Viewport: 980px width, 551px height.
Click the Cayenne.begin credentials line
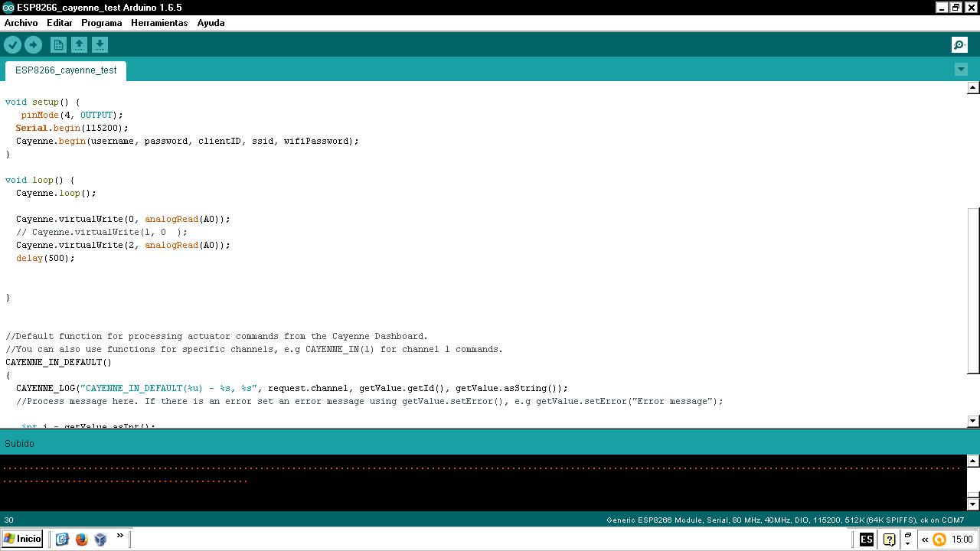point(188,141)
